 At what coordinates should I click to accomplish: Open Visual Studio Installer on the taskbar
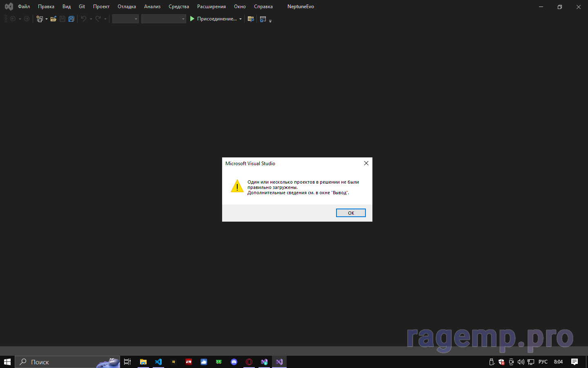pyautogui.click(x=264, y=362)
